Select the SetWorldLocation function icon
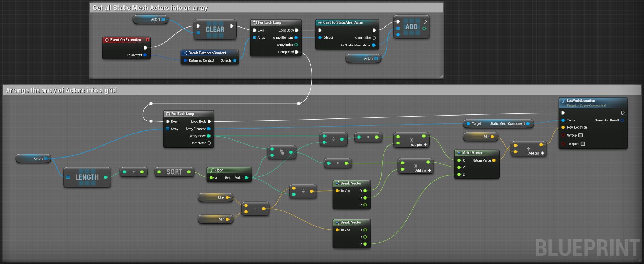644x264 pixels. pos(563,101)
